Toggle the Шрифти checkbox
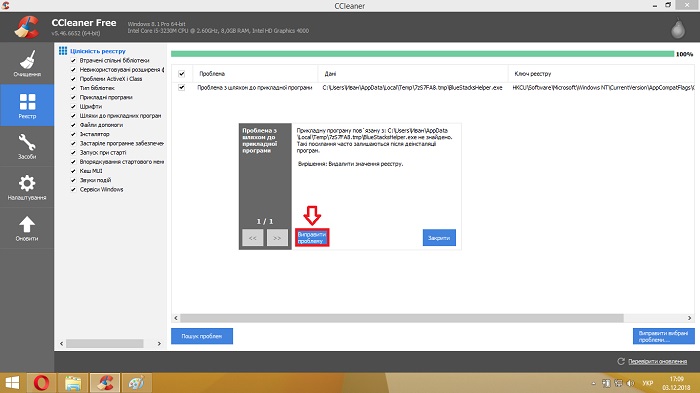This screenshot has width=700, height=393. click(74, 106)
